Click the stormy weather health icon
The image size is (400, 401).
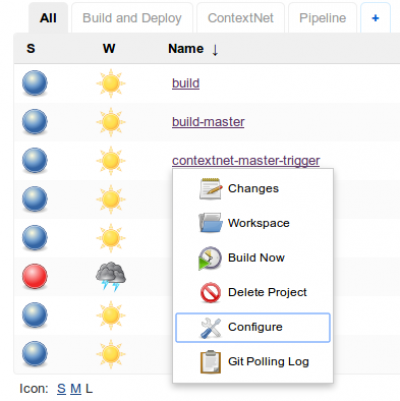(111, 277)
